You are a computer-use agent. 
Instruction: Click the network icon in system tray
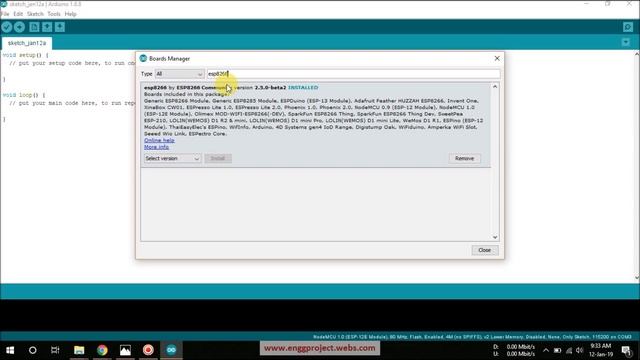click(569, 350)
